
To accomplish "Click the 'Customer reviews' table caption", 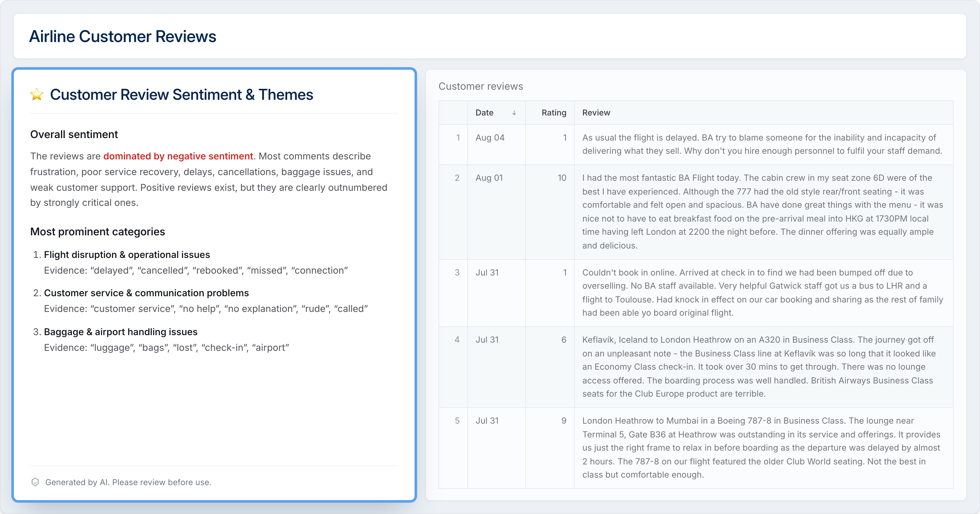I will (481, 86).
